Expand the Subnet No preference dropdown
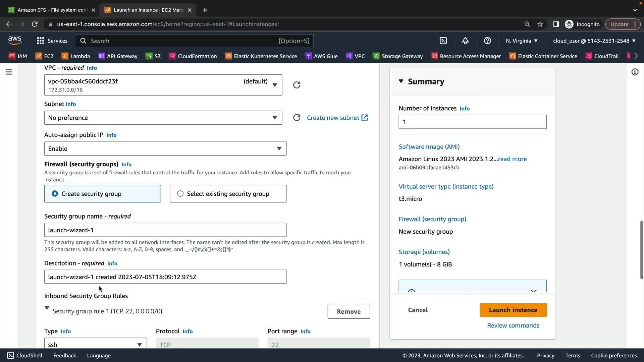Image resolution: width=644 pixels, height=362 pixels. (x=163, y=118)
